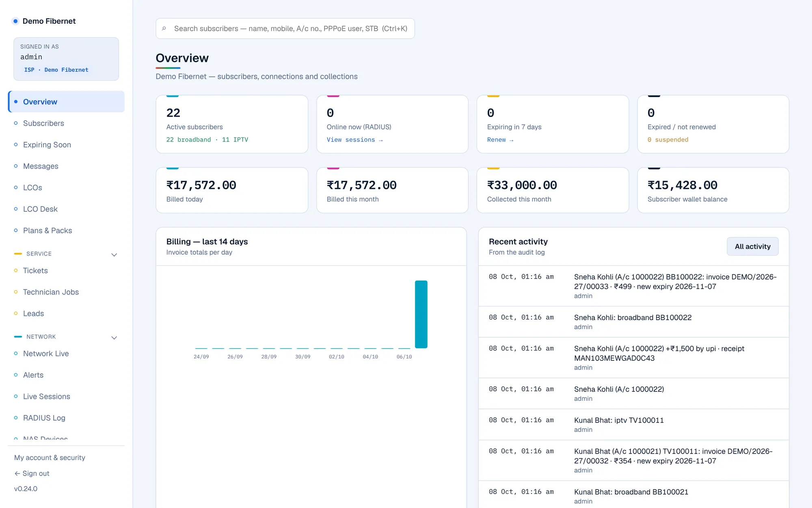Screen dimensions: 812x508
Task: Open the Leads page
Action: 66,313
